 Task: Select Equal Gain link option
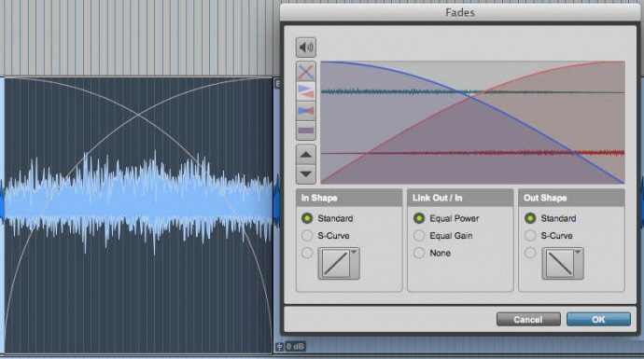419,236
